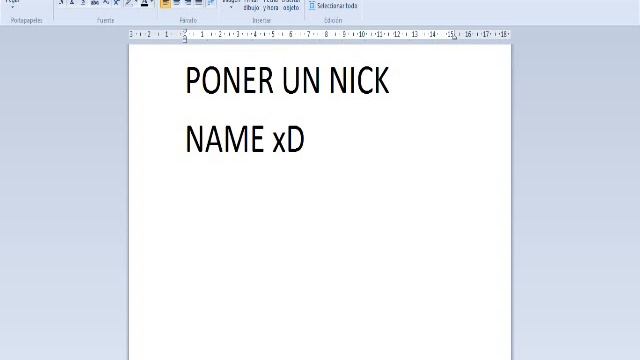Open the Imagen insert dropdown
The width and height of the screenshot is (640, 360).
click(231, 4)
